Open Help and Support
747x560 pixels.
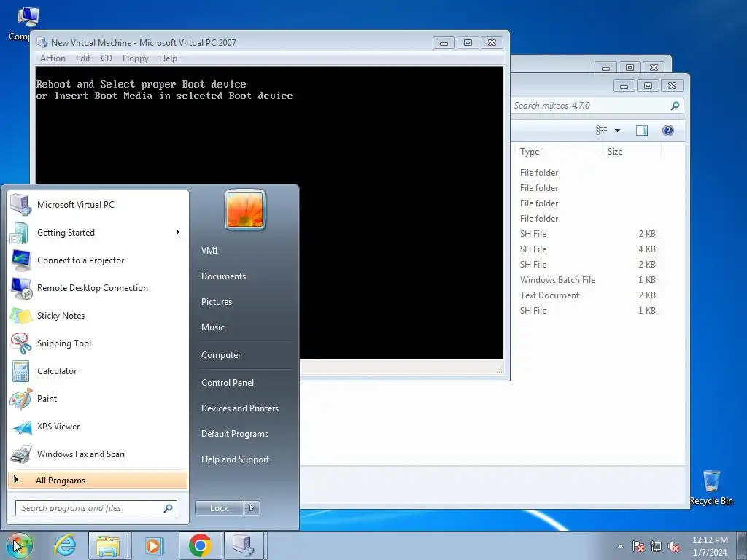tap(236, 459)
